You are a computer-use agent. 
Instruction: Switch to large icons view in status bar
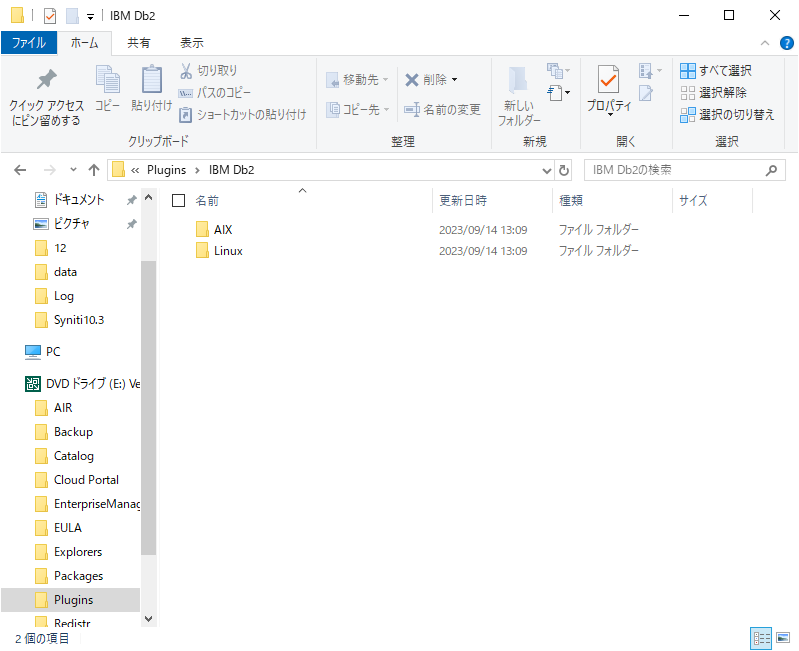click(780, 638)
